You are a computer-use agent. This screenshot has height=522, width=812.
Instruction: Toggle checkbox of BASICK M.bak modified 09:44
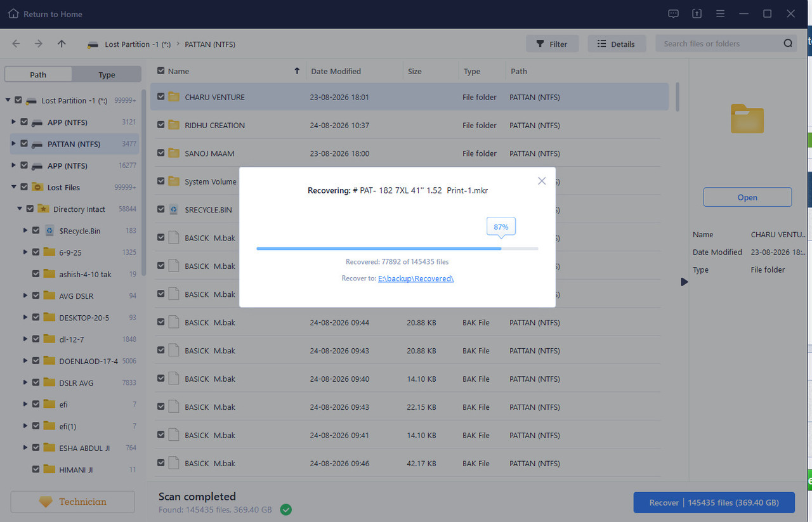click(161, 322)
